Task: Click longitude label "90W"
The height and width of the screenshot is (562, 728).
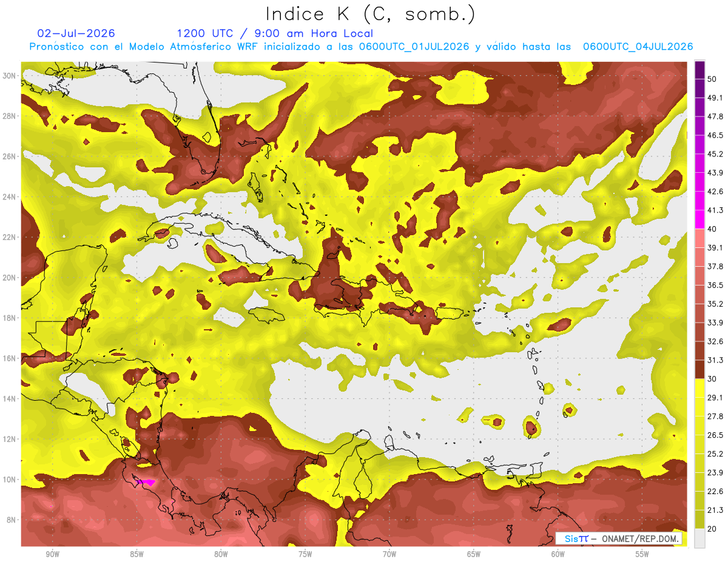Action: pos(52,554)
